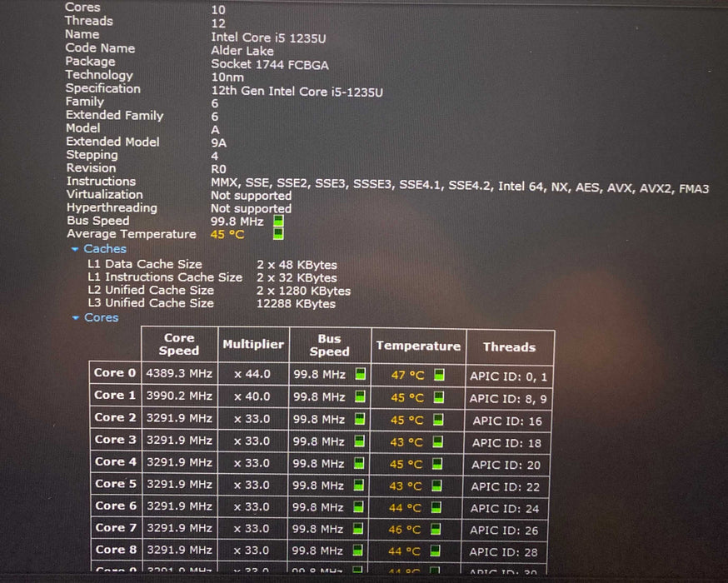This screenshot has width=728, height=583.
Task: Click the x 40.0 multiplier cell
Action: (252, 396)
